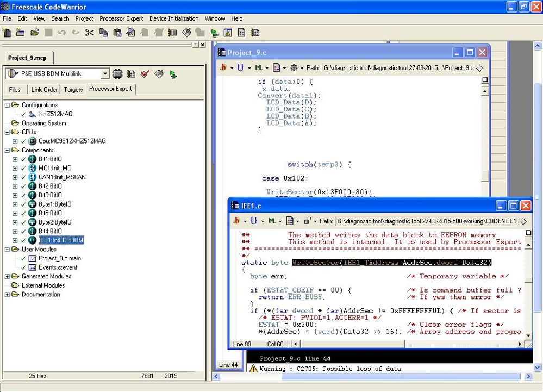Open the P&E USB BDM Multilink target dropdown

[x=105, y=74]
